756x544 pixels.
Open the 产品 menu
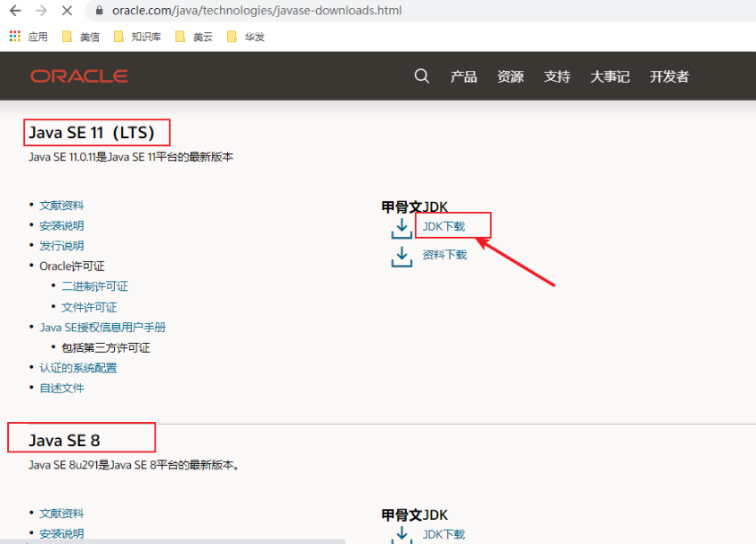click(464, 76)
